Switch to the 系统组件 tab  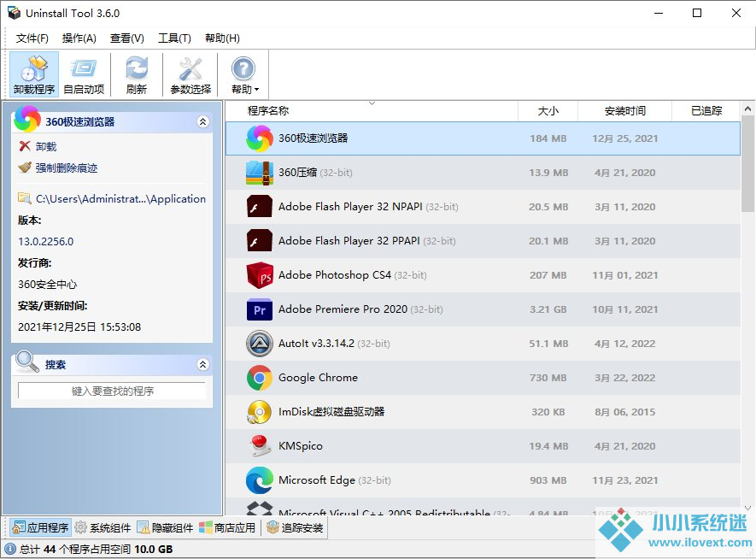(x=103, y=527)
